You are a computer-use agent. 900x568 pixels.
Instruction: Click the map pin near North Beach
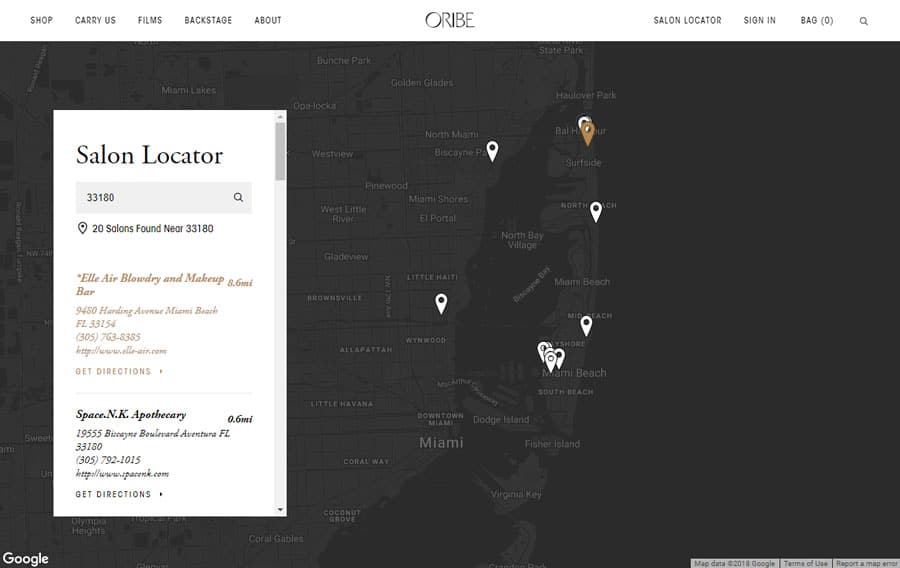pyautogui.click(x=596, y=210)
